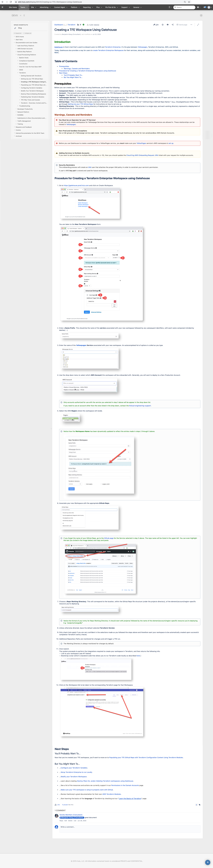
Task: Click the Gatehouse link in the Introduction
Action: tap(59, 47)
